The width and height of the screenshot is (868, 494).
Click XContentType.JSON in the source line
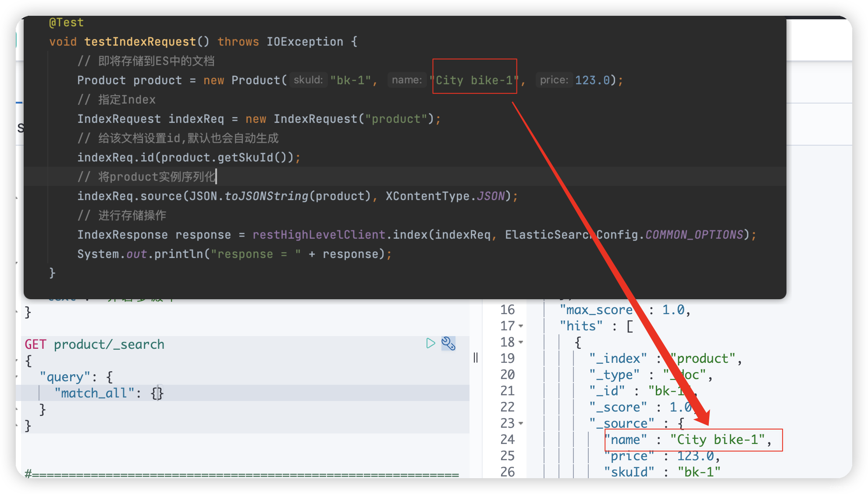[x=445, y=196]
